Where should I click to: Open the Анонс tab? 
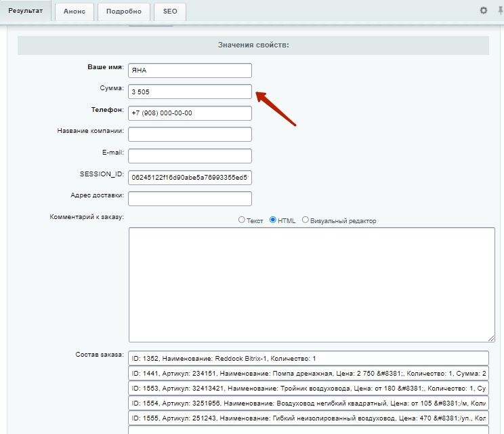[x=75, y=12]
